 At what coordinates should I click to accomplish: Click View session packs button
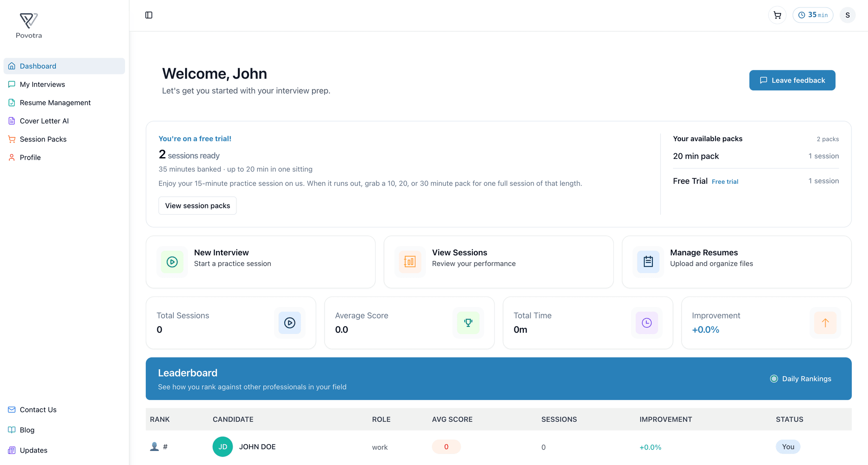coord(198,205)
